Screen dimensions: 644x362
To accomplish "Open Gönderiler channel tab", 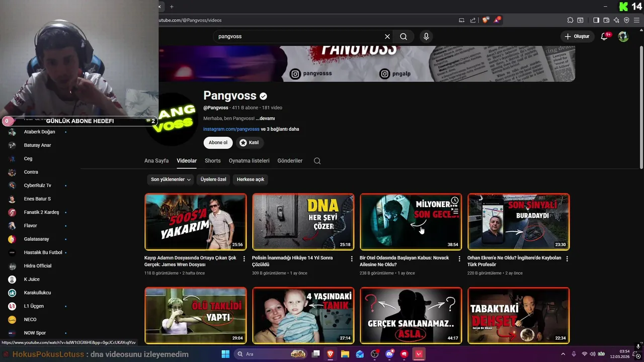I will pyautogui.click(x=290, y=161).
